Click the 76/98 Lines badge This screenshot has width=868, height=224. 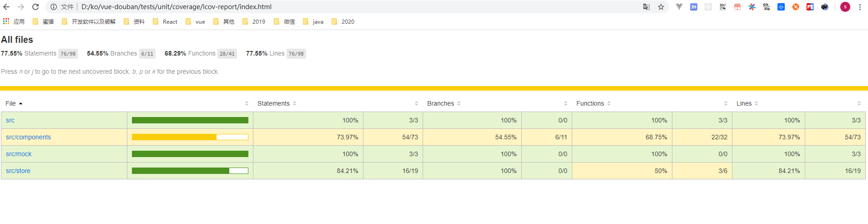pos(296,54)
